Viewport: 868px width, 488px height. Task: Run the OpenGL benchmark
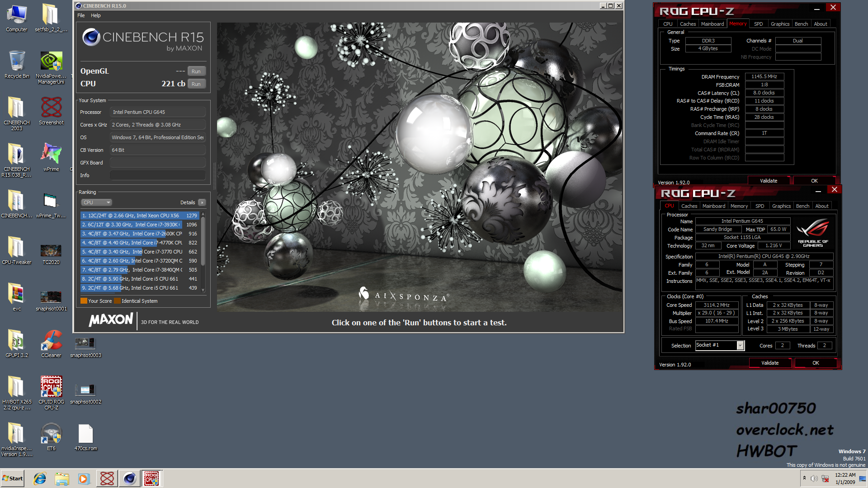pyautogui.click(x=196, y=71)
